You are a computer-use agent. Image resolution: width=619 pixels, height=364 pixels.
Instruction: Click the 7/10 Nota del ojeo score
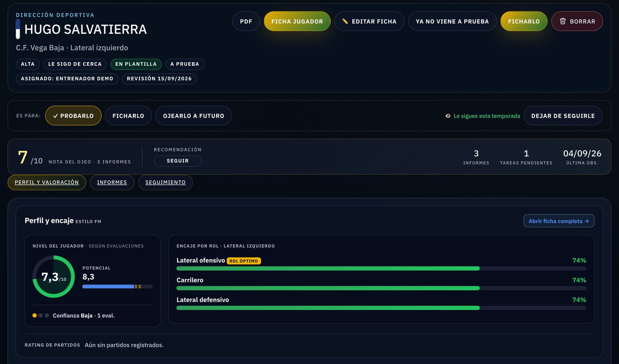tap(74, 157)
